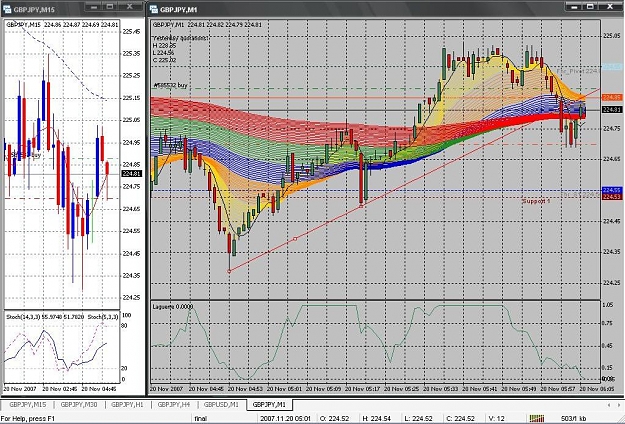This screenshot has width=625, height=424.
Task: Click the 'Support 1' level label
Action: tap(536, 201)
